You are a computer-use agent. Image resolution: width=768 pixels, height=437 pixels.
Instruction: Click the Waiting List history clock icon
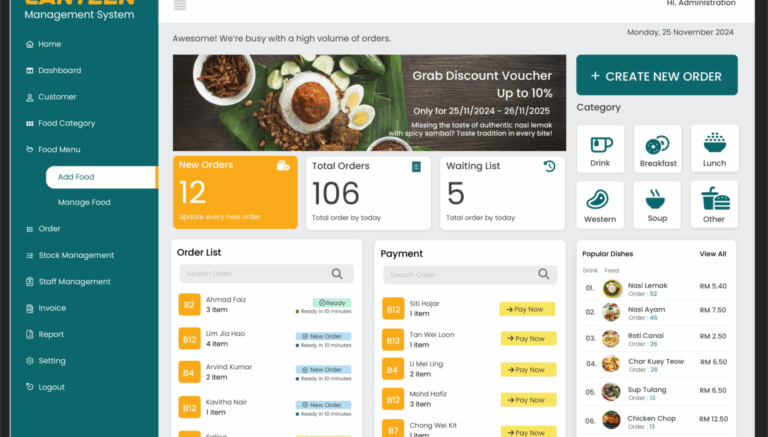tap(549, 166)
